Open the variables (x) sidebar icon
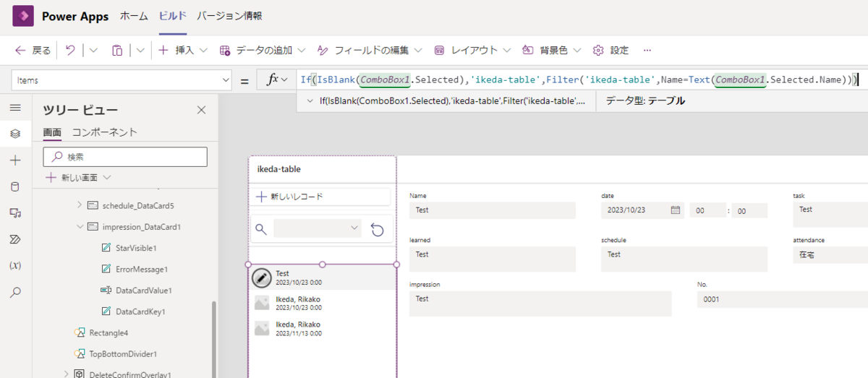This screenshot has width=868, height=378. click(x=15, y=265)
